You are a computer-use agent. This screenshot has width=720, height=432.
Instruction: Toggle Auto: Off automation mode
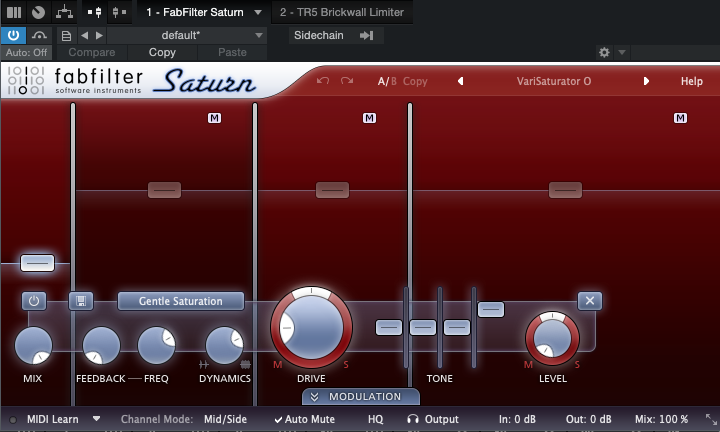tap(26, 52)
